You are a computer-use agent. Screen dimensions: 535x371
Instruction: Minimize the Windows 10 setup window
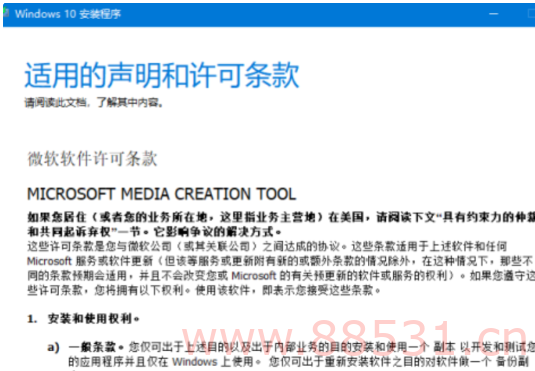(493, 14)
